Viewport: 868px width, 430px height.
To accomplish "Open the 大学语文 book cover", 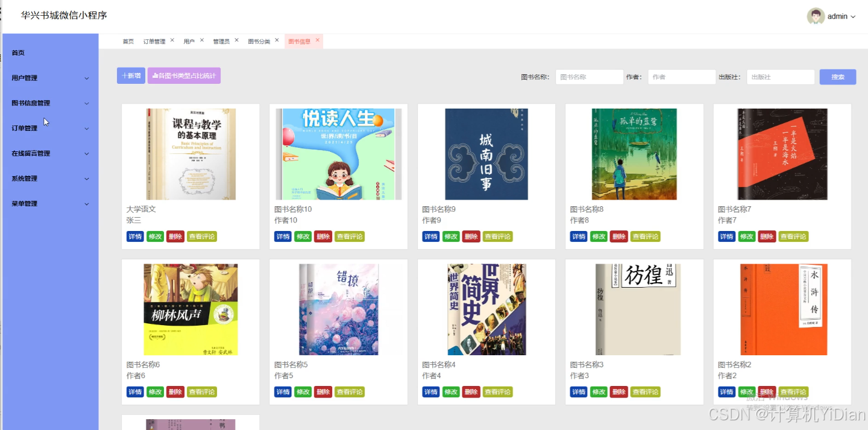I will coord(190,154).
